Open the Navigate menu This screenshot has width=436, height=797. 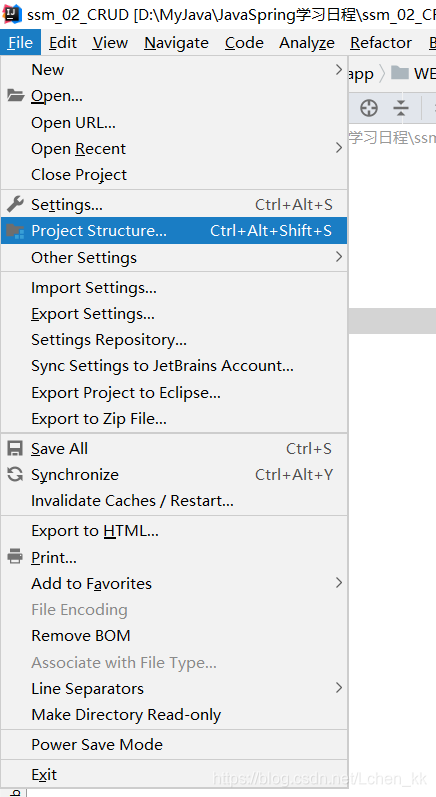(176, 43)
